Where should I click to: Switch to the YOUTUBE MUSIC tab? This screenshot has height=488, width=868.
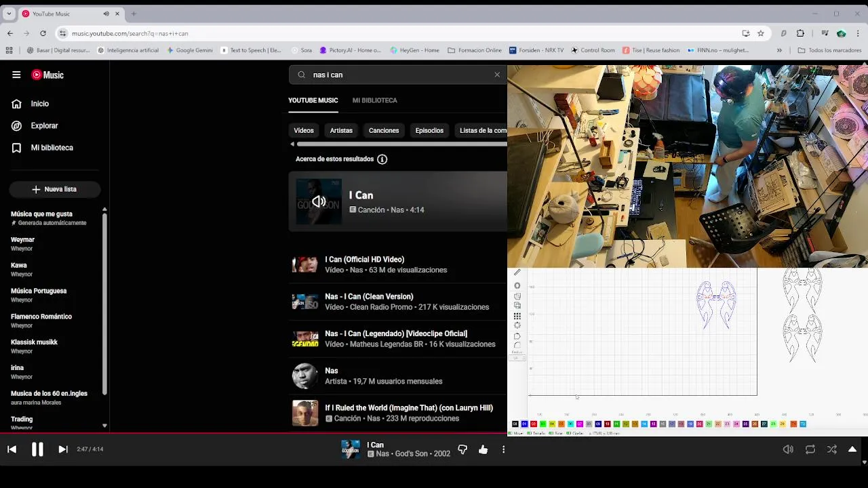(313, 100)
